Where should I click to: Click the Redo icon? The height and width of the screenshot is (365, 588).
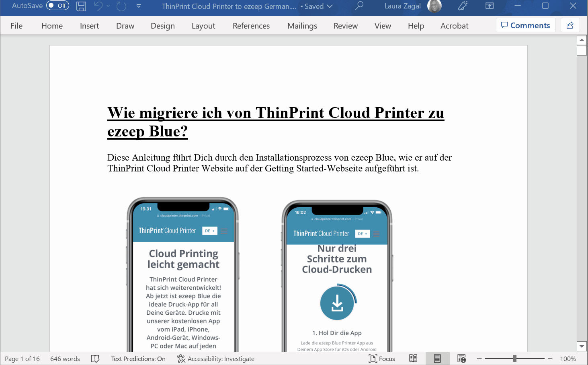[x=121, y=6]
